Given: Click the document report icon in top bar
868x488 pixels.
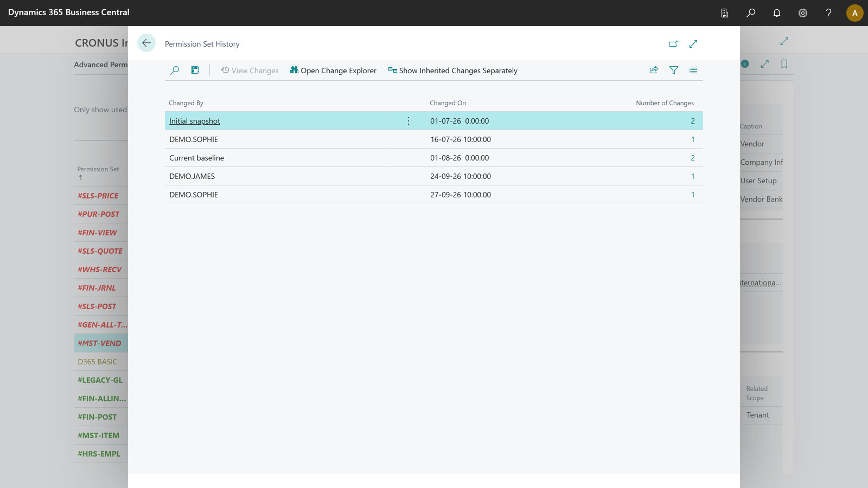Looking at the screenshot, I should (x=725, y=13).
